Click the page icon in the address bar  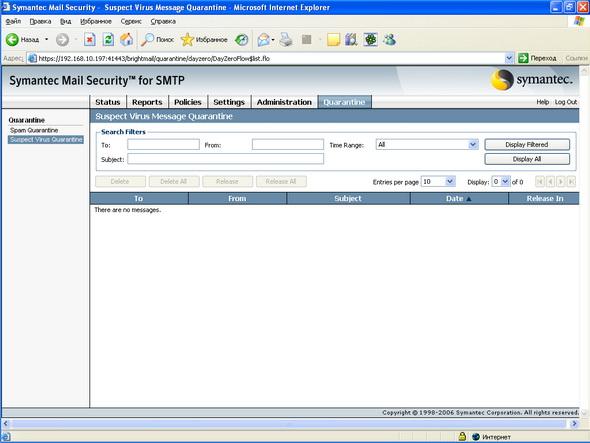click(x=33, y=58)
